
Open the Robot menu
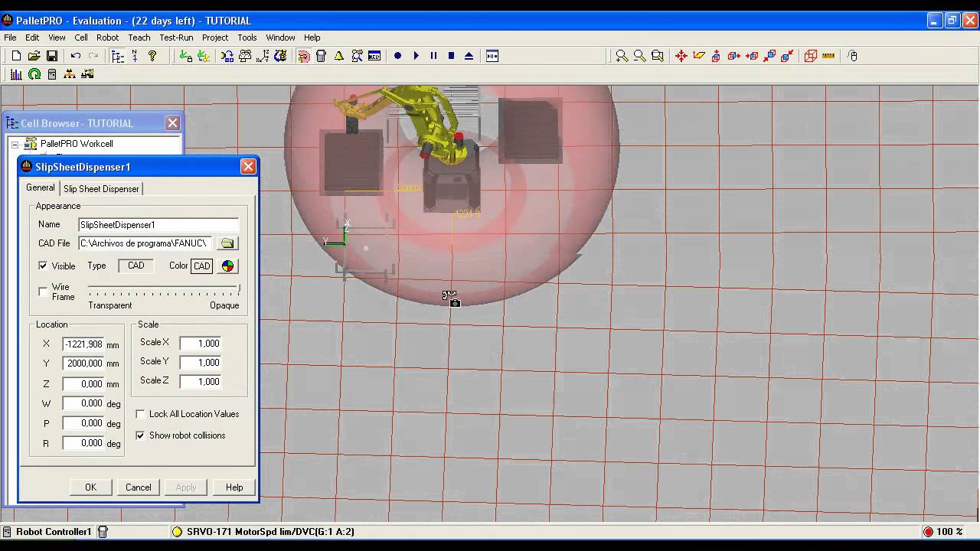coord(107,37)
